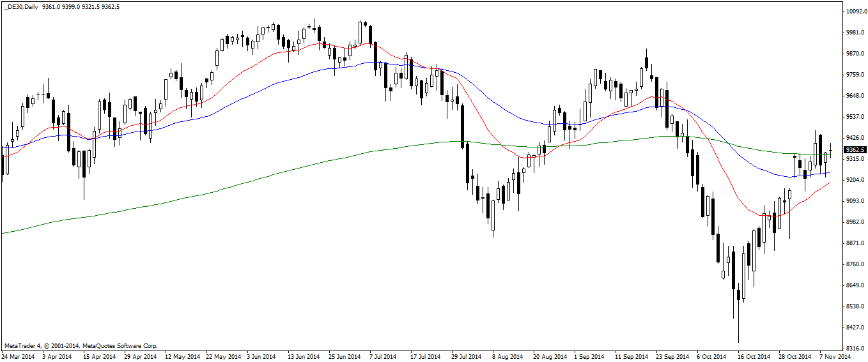Select the 28 Oct 2014 date label

794,356
